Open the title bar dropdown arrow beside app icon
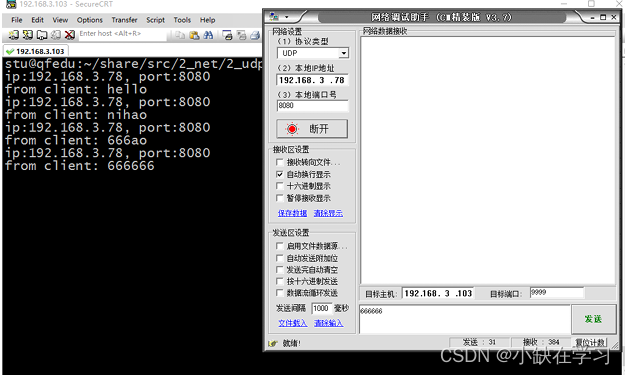This screenshot has width=625, height=375. (x=286, y=17)
